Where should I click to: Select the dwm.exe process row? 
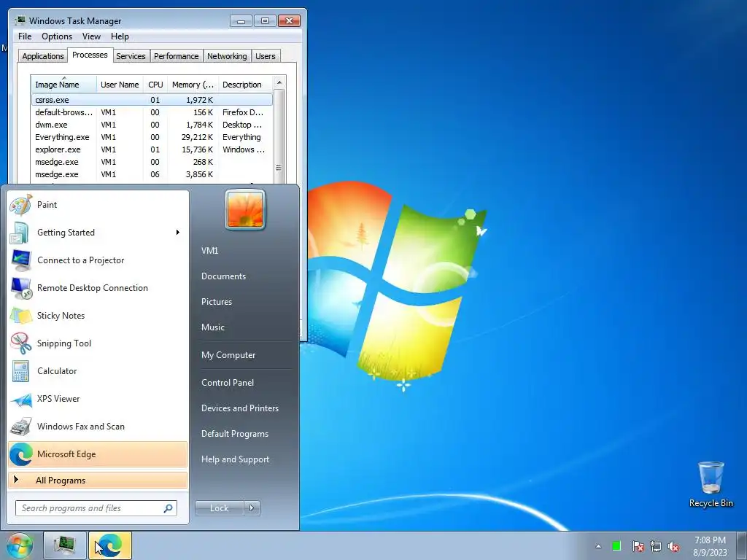pos(152,125)
